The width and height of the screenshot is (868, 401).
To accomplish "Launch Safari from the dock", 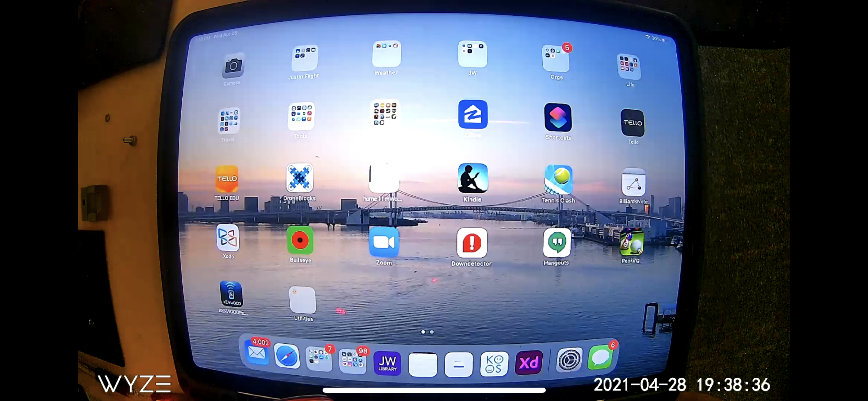I will pyautogui.click(x=287, y=356).
